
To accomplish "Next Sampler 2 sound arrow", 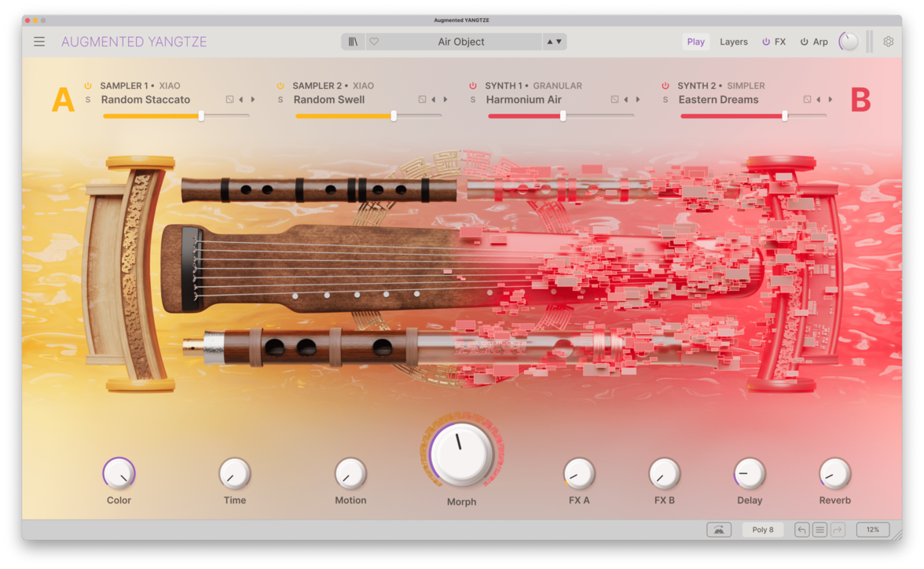I will [x=445, y=100].
